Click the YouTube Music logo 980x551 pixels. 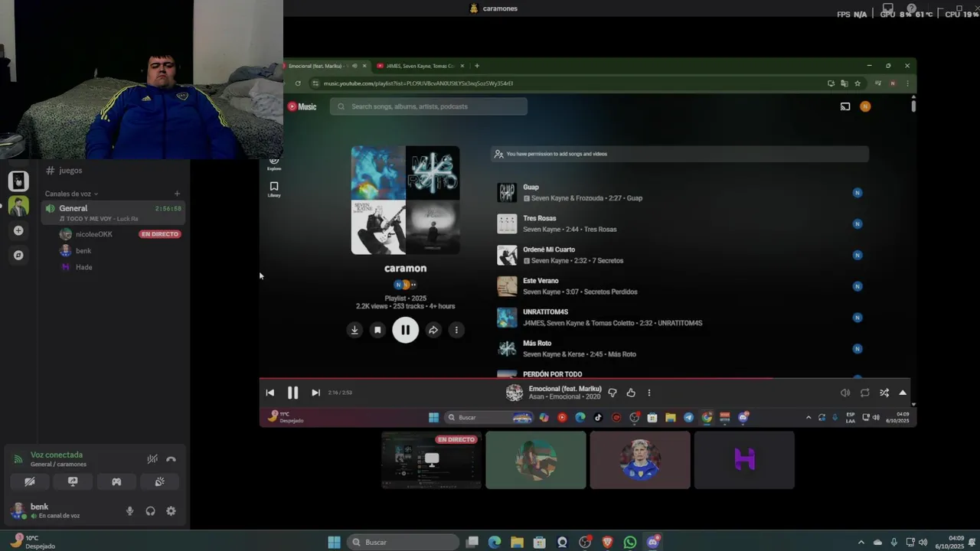tap(302, 106)
